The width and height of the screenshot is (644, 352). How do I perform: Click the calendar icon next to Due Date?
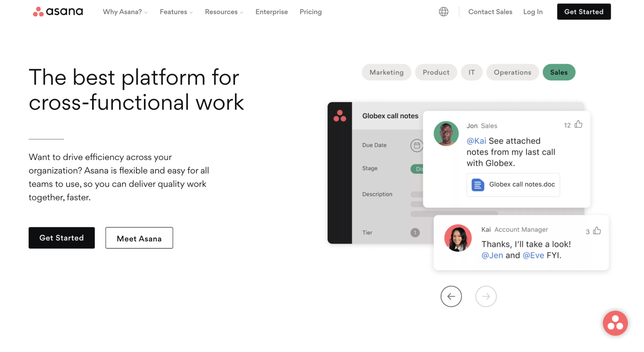point(417,145)
